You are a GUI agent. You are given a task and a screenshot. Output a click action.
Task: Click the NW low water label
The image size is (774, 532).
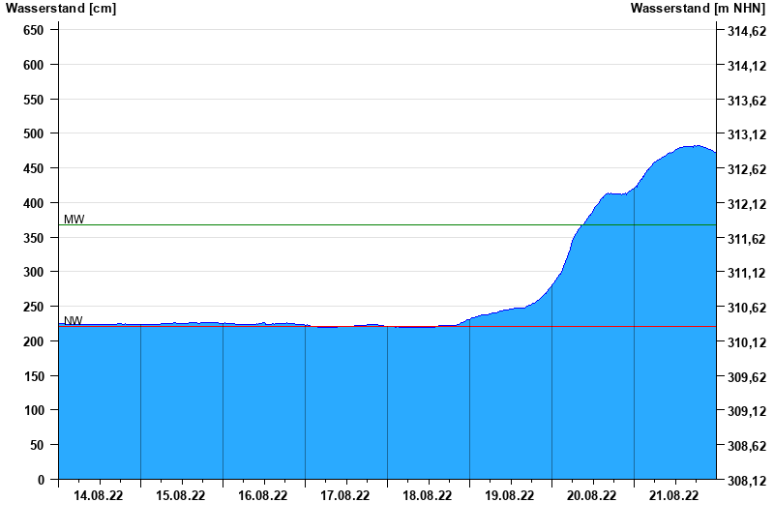coord(74,321)
